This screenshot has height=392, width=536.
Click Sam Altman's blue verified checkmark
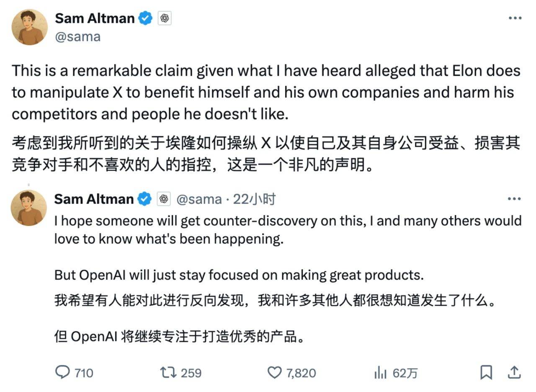144,18
